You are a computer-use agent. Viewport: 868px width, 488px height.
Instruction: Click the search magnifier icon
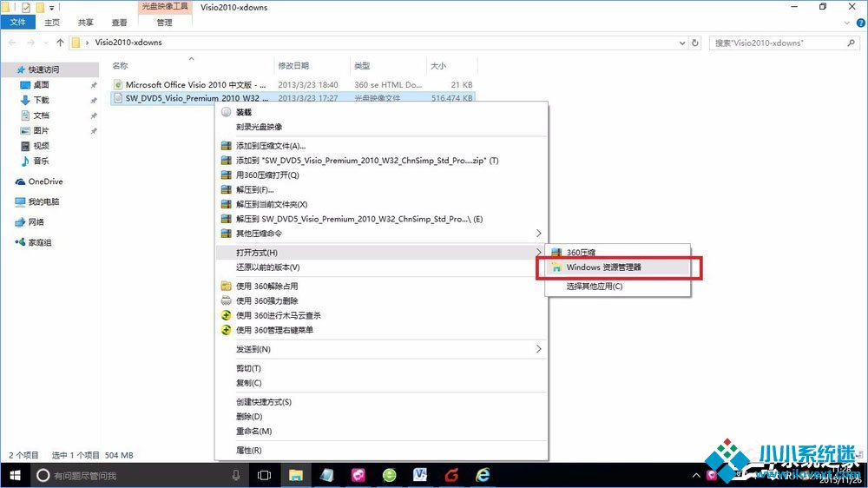pyautogui.click(x=852, y=43)
